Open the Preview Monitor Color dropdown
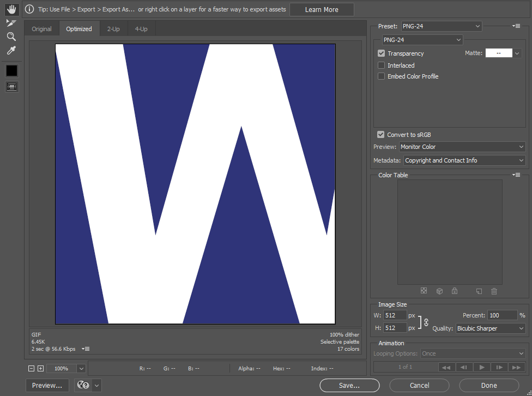Viewport: 532px width, 396px height. [462, 147]
